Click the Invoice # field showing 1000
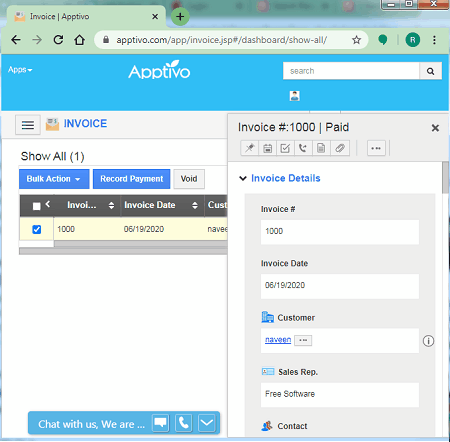This screenshot has height=442, width=450. click(x=340, y=231)
